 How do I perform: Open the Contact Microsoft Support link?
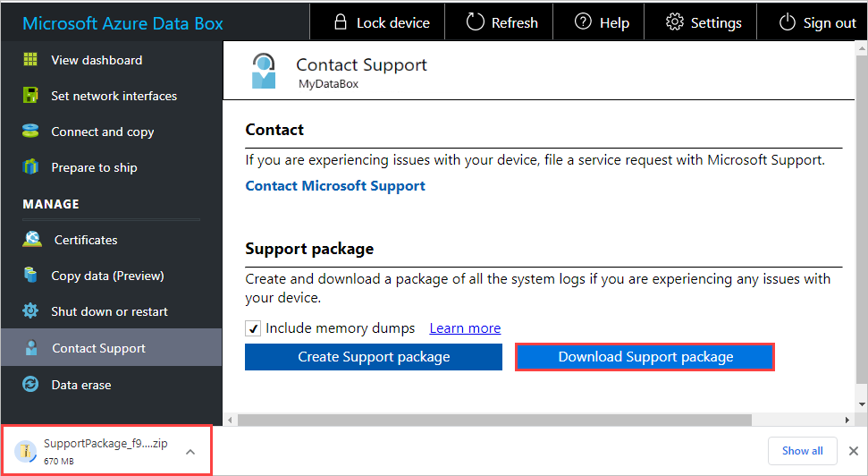335,186
